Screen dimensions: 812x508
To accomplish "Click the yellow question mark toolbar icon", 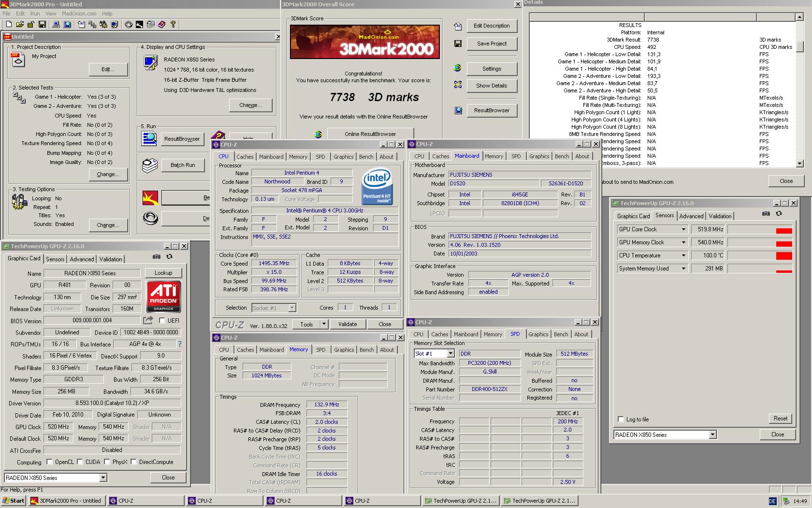I will (x=173, y=24).
